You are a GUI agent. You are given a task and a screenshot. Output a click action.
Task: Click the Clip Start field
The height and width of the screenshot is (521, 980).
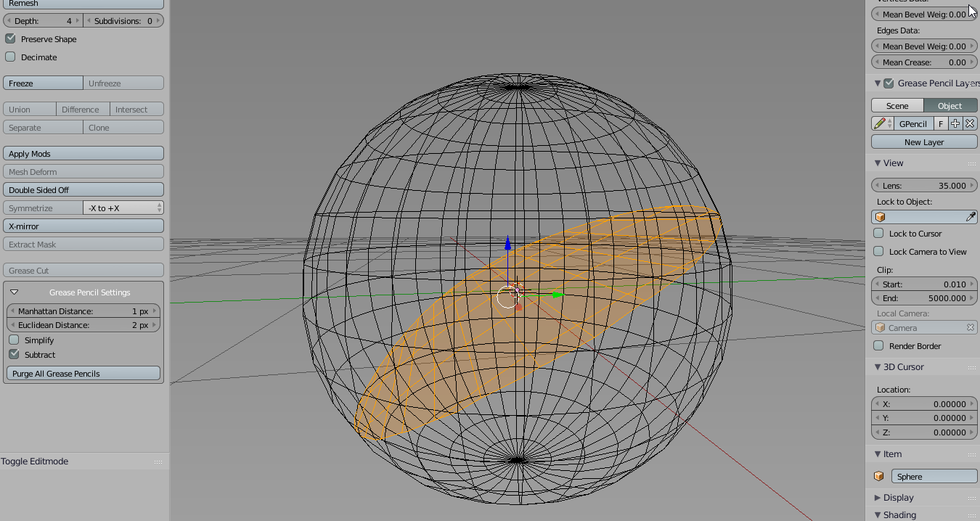point(924,284)
